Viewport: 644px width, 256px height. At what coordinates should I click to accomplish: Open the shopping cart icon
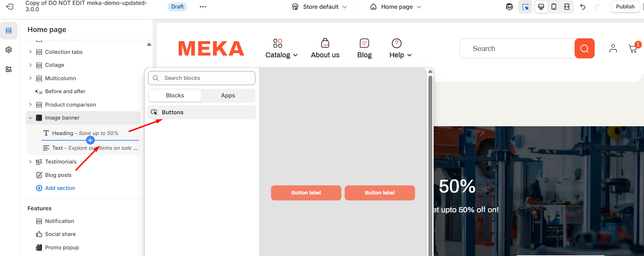[x=633, y=49]
